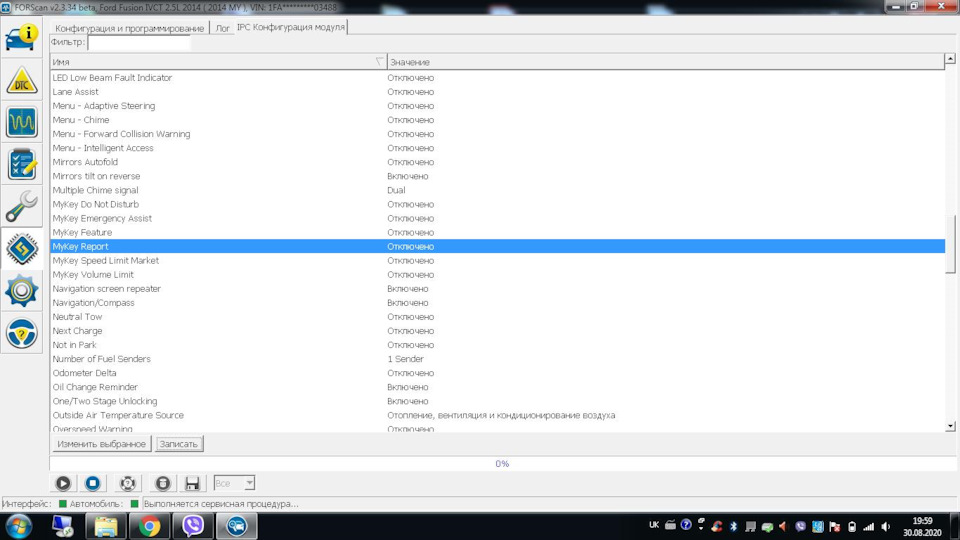Click the save floppy disk icon
The image size is (960, 540).
pos(192,483)
